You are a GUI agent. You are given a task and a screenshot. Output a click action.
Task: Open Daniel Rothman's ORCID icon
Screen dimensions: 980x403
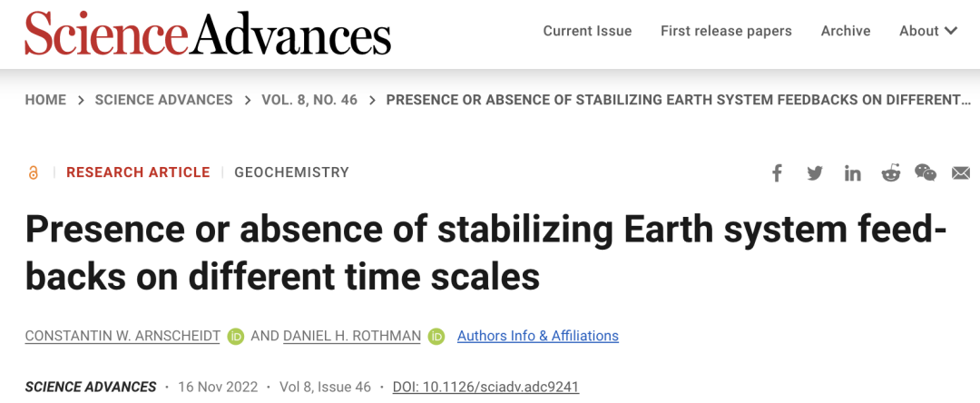click(x=436, y=337)
